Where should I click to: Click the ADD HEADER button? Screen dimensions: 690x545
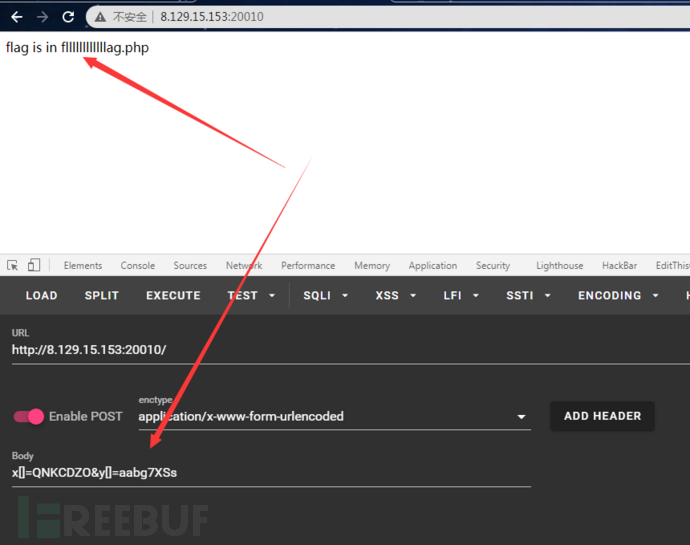pos(602,416)
